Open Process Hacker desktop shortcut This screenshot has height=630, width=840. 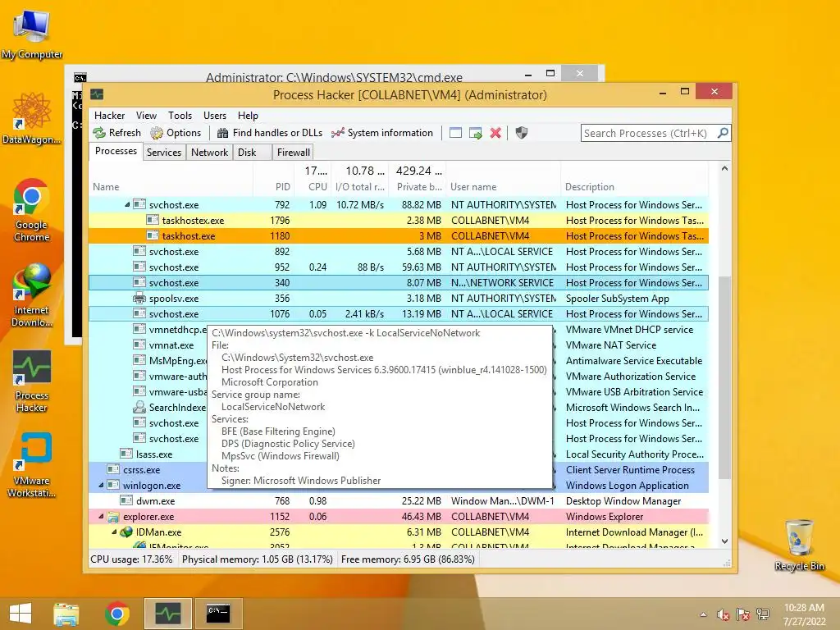tap(32, 381)
